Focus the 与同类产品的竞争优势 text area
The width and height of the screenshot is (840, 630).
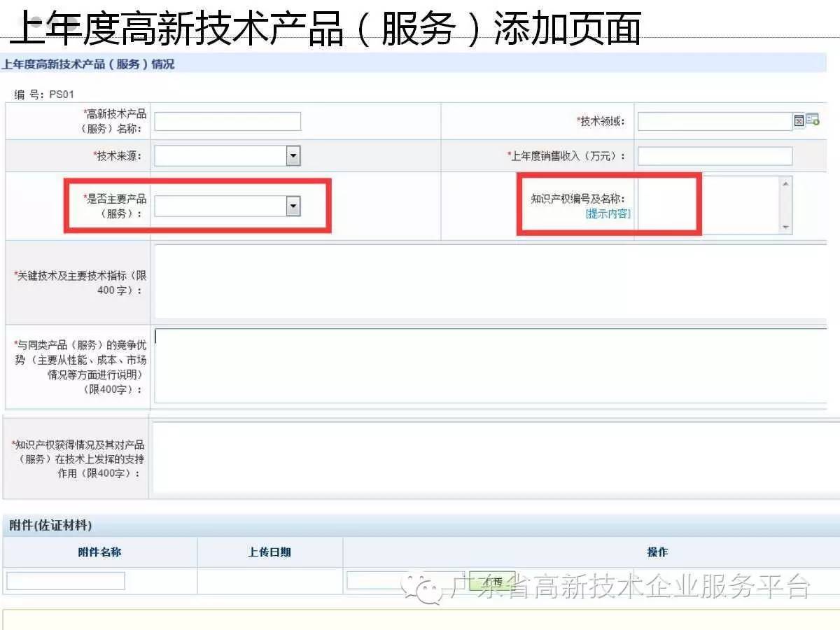[x=490, y=365]
